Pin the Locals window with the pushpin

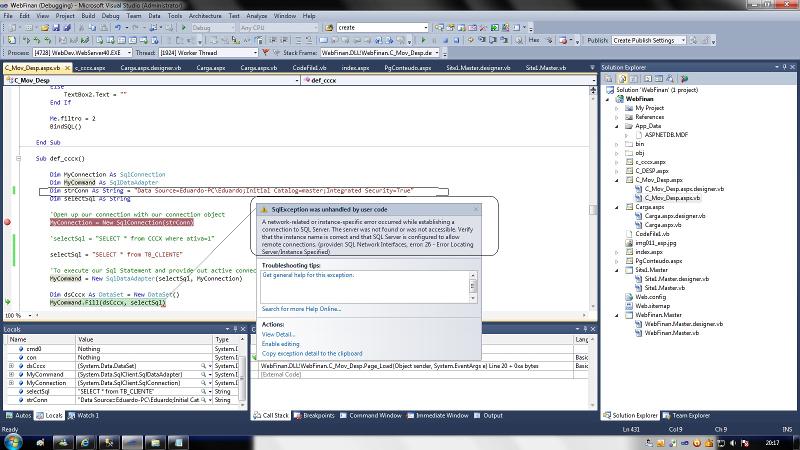pos(235,329)
